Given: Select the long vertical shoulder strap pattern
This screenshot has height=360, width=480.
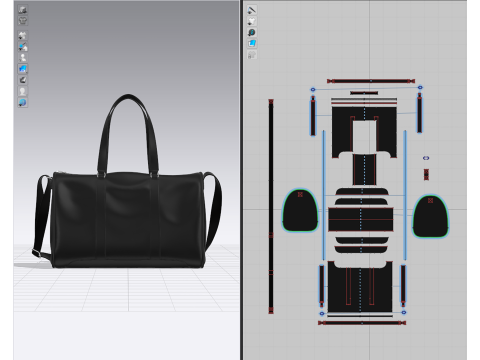Looking at the screenshot, I should [271, 206].
